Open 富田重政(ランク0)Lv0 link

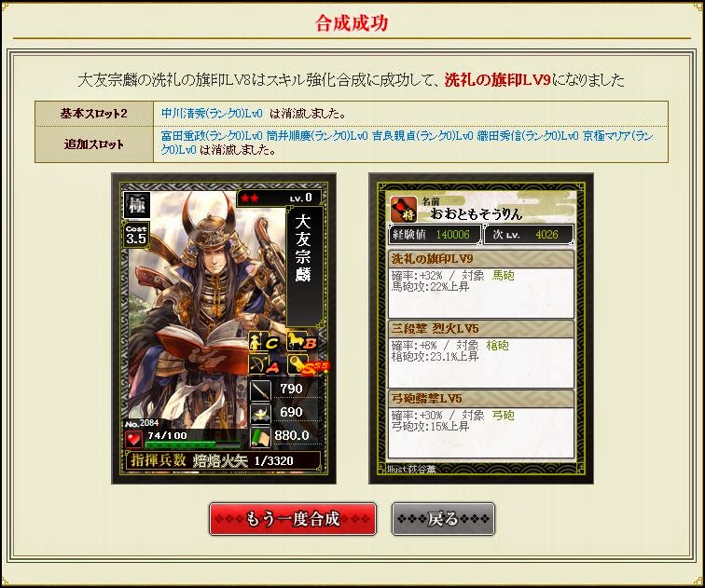pyautogui.click(x=212, y=136)
